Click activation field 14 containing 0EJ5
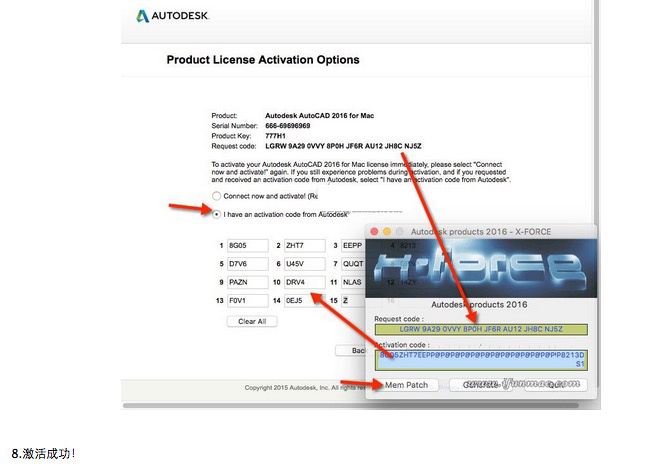The height and width of the screenshot is (467, 657). (x=305, y=301)
